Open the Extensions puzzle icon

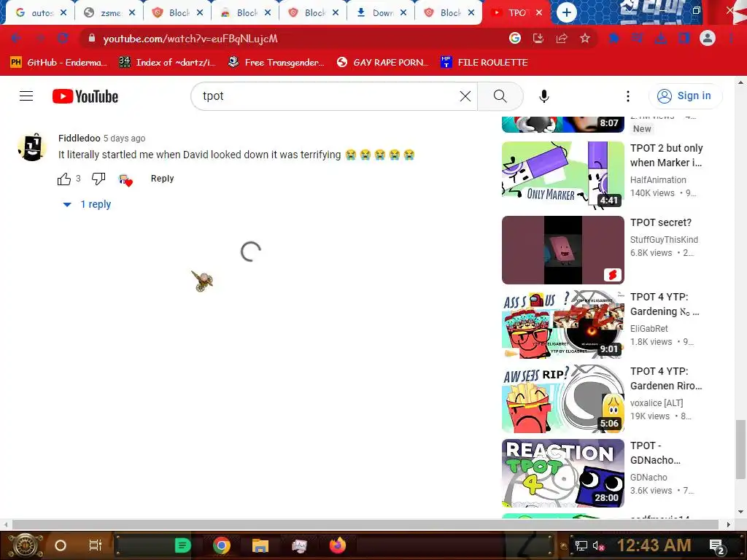tap(614, 39)
